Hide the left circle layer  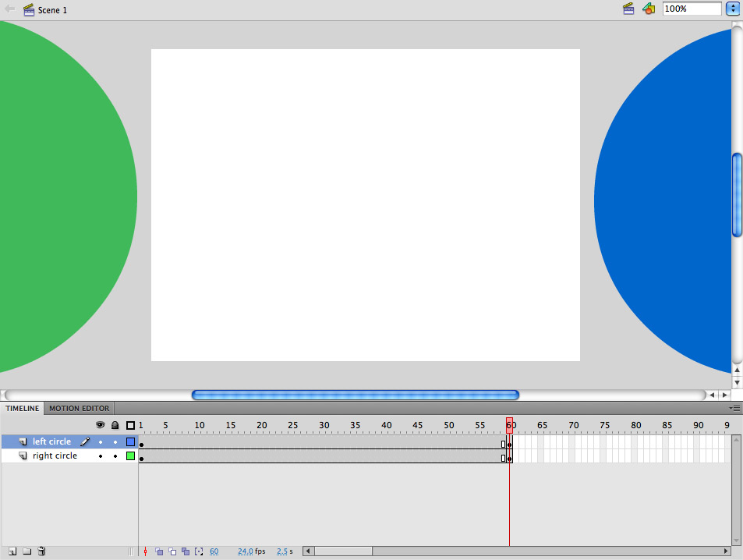pyautogui.click(x=101, y=441)
